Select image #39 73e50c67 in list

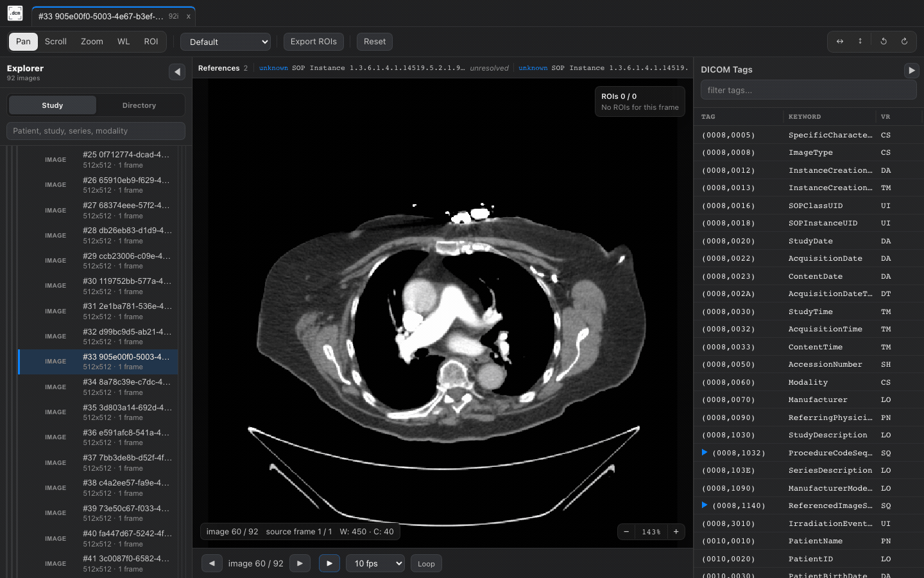coord(98,513)
